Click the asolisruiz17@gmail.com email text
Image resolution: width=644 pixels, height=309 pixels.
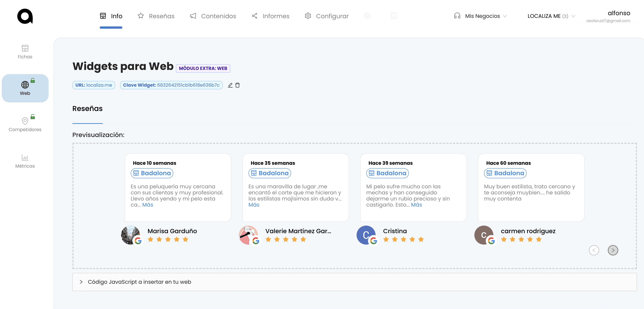pos(608,21)
